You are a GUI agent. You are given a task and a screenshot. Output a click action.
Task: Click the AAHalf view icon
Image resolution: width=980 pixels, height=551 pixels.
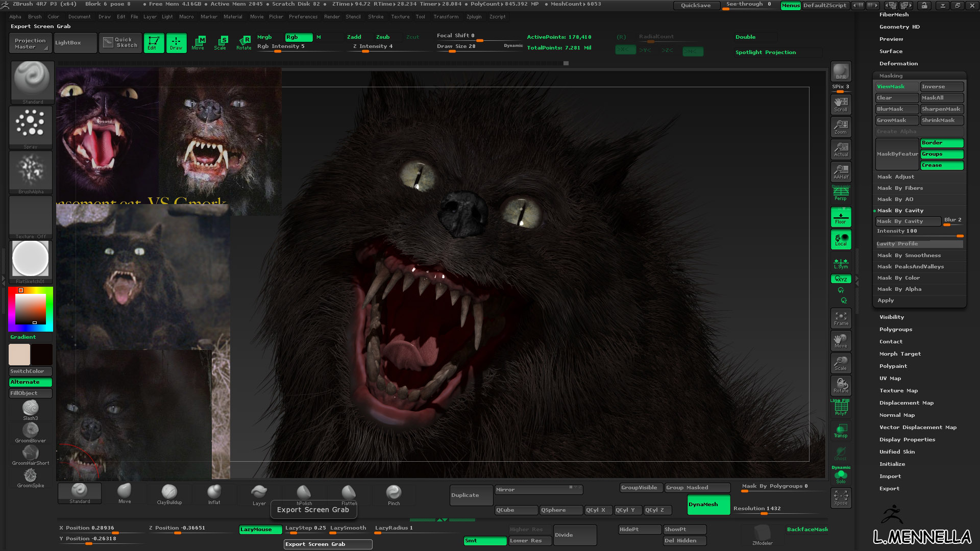click(841, 171)
